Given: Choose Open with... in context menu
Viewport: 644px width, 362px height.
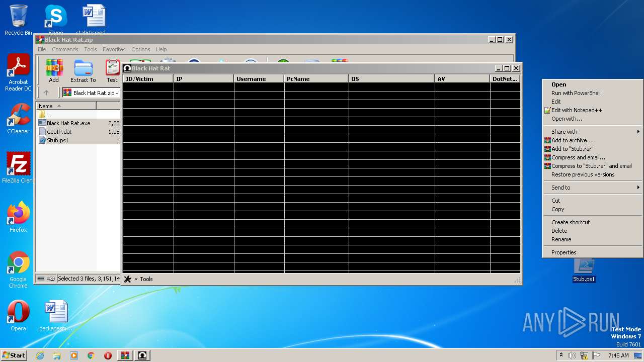Looking at the screenshot, I should click(592, 119).
